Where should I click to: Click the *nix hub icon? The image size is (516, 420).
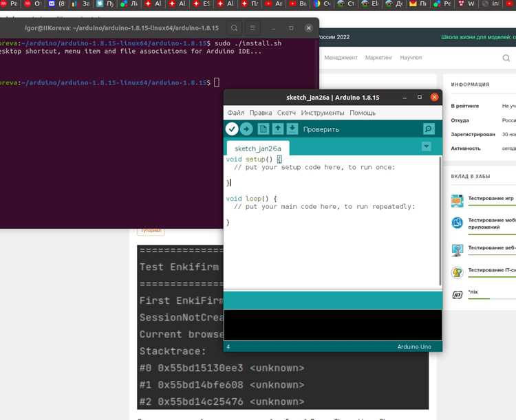(x=457, y=295)
